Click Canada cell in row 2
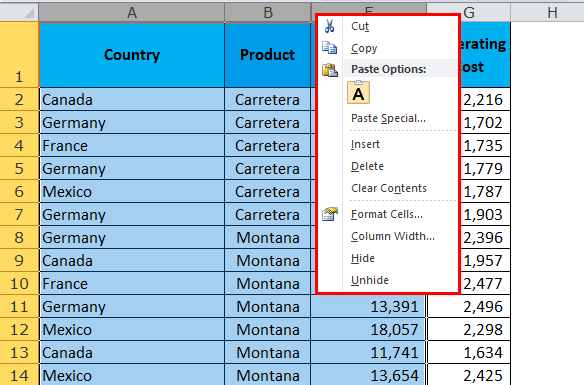The width and height of the screenshot is (584, 385). [132, 99]
